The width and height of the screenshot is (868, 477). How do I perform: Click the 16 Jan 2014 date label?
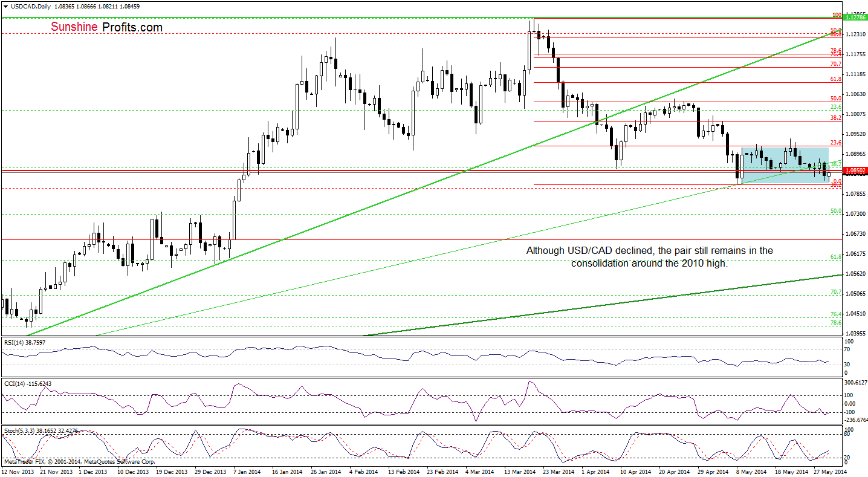[288, 472]
